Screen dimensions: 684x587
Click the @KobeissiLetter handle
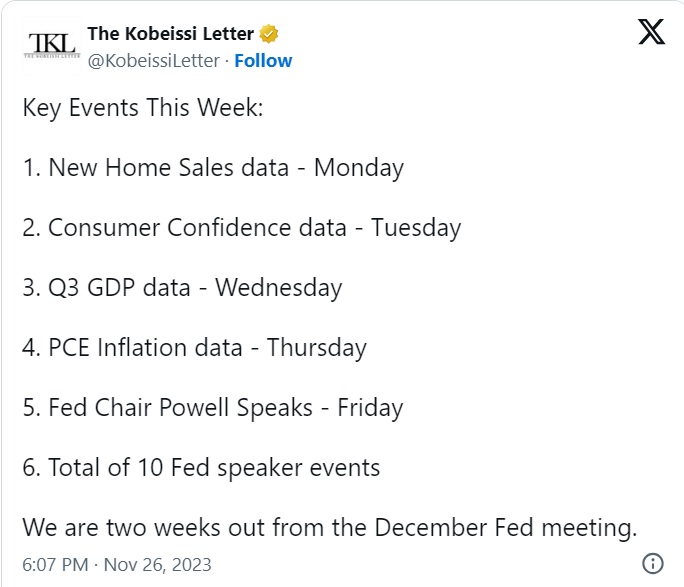coord(154,61)
